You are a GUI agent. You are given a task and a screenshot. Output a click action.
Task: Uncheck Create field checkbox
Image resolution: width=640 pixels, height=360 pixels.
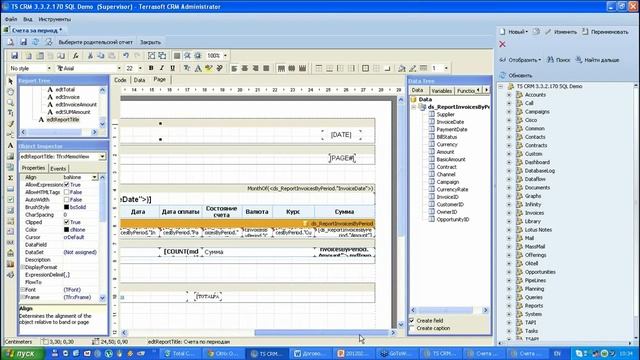[412, 320]
